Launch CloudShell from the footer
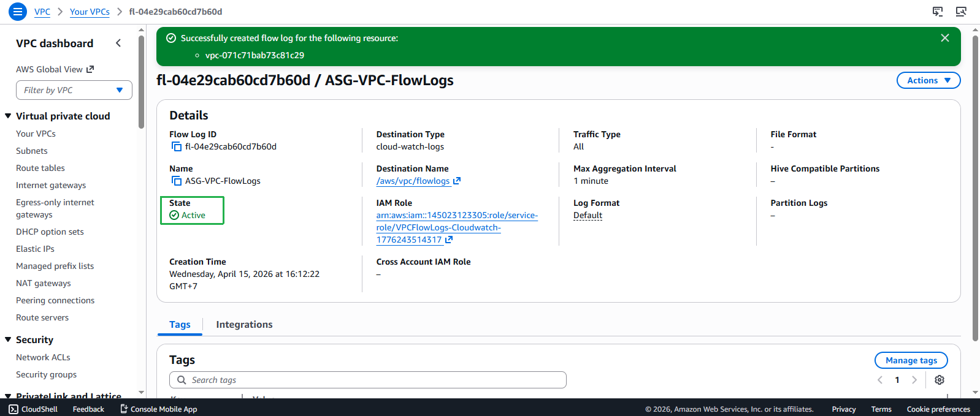 [33, 409]
